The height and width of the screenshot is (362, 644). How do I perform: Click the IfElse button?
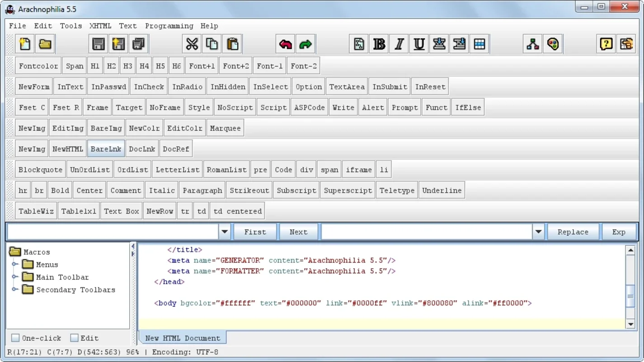[x=468, y=108]
